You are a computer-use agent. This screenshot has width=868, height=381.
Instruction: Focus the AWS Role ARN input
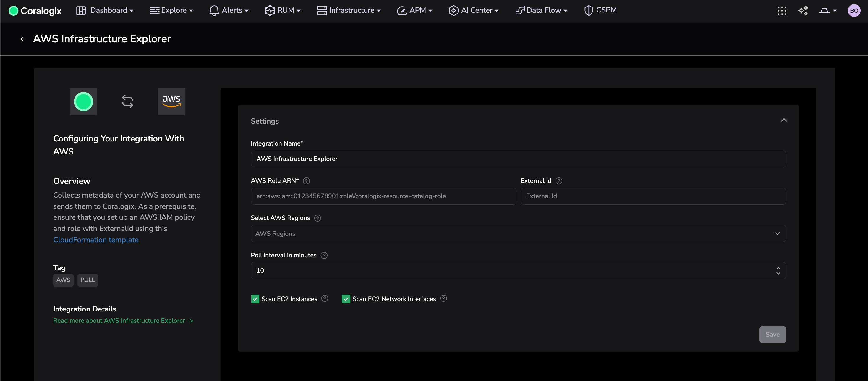pyautogui.click(x=383, y=196)
